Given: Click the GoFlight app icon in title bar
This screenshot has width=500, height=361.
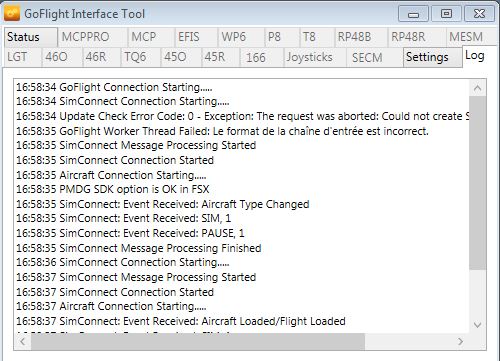Looking at the screenshot, I should (12, 14).
